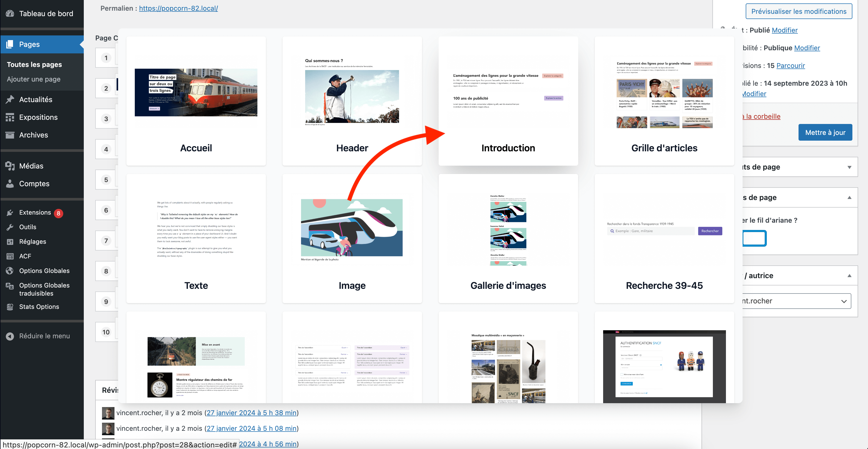Click the permalink popcorn-82.local
This screenshot has width=868, height=449.
[x=178, y=8]
